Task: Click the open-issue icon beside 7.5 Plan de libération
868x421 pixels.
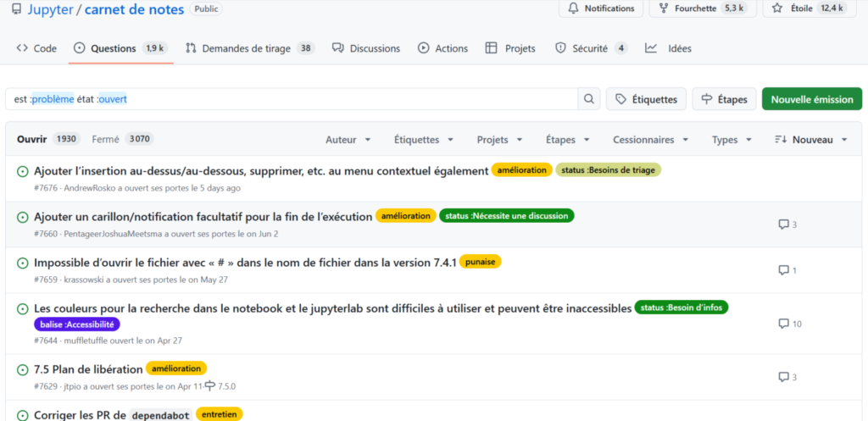Action: click(x=23, y=370)
